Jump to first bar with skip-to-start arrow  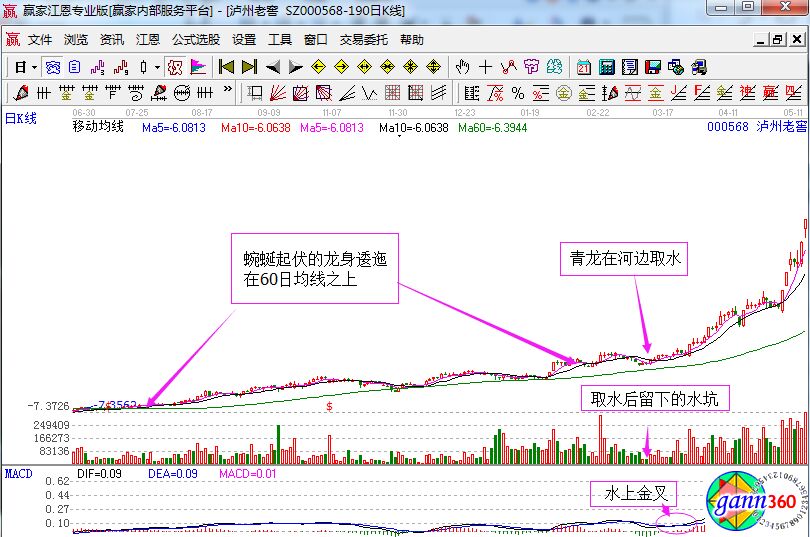(226, 67)
